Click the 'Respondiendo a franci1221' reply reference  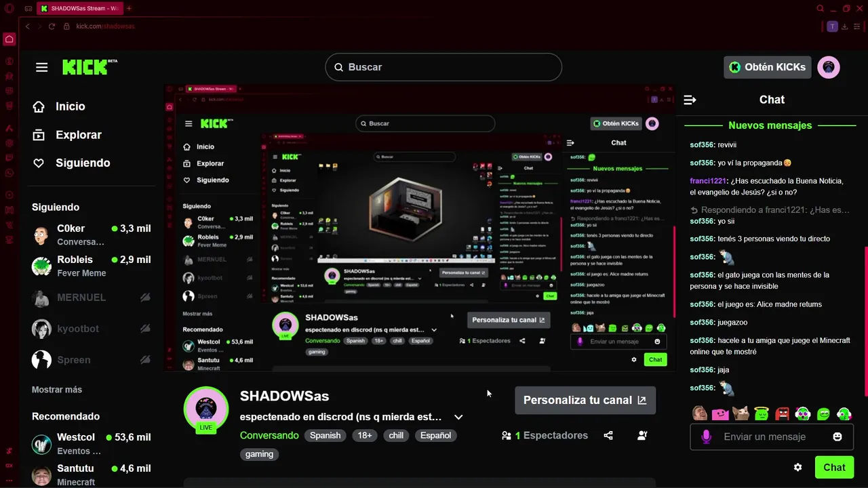[x=770, y=210]
